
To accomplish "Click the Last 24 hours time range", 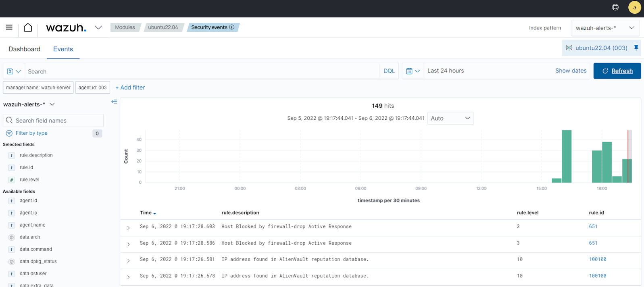I will [446, 71].
